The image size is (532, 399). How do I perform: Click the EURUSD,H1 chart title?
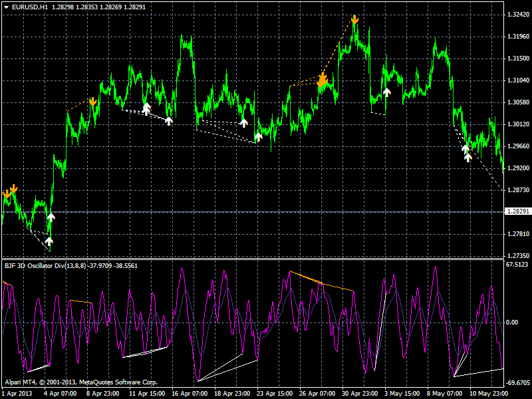pyautogui.click(x=30, y=7)
